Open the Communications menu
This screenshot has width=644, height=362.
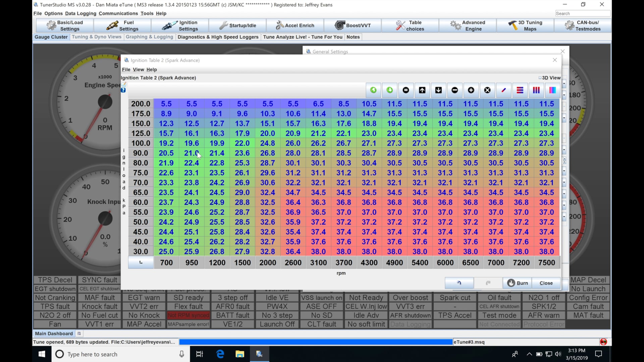point(118,13)
